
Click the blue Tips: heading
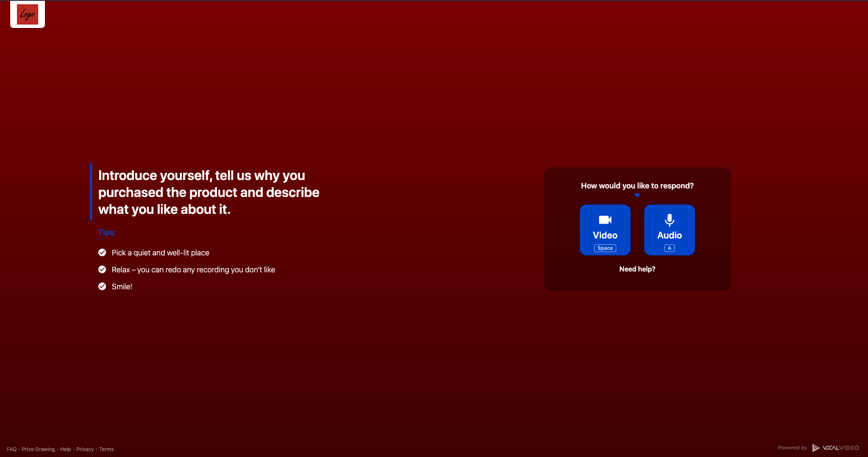coord(107,233)
